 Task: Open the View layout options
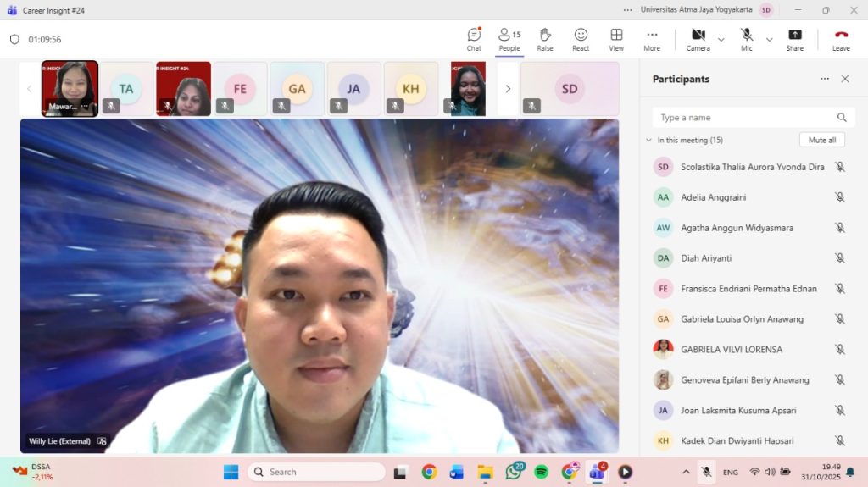(x=616, y=39)
